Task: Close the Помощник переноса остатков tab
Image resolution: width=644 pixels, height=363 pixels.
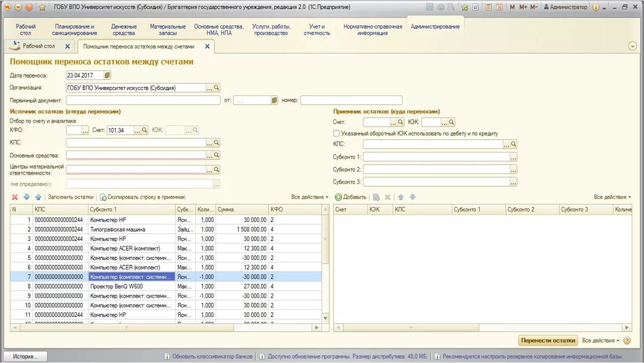Action: (x=207, y=47)
